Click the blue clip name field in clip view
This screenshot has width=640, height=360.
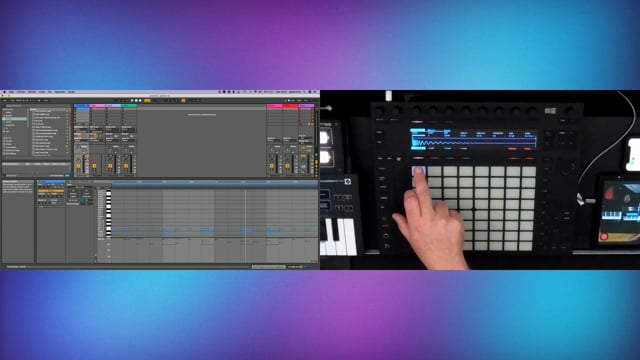click(52, 182)
